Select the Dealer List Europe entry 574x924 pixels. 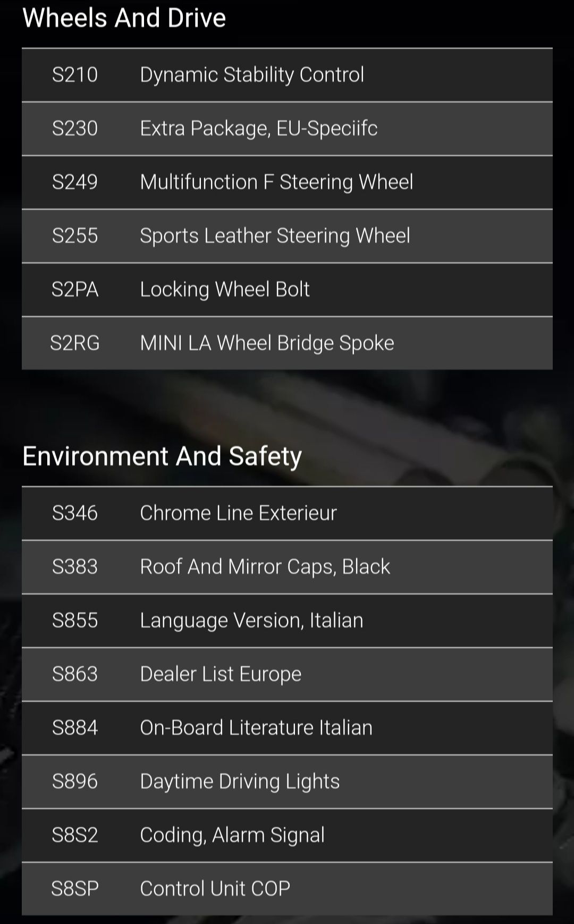click(x=287, y=674)
